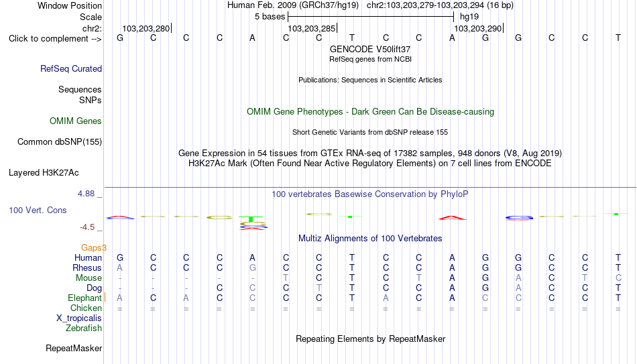Screen dimensions: 637x364
Task: Select the Chicken species row label
Action: point(86,308)
